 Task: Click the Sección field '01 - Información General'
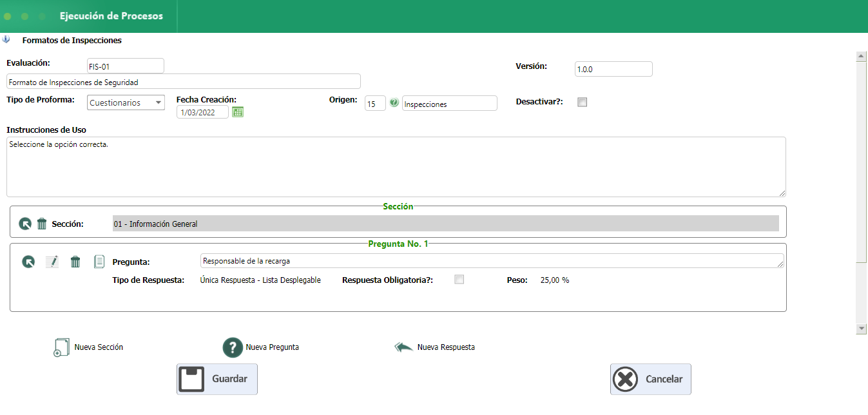[445, 224]
